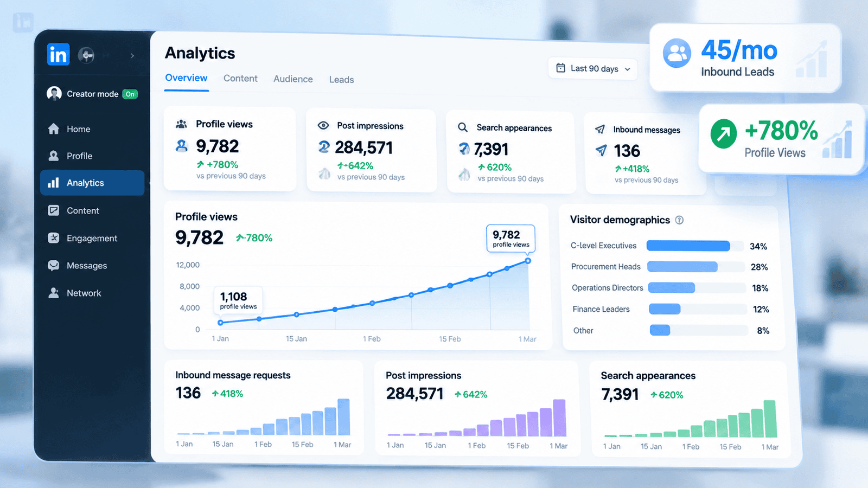The height and width of the screenshot is (488, 868).
Task: Select Analytics in the sidebar
Action: coord(92,183)
